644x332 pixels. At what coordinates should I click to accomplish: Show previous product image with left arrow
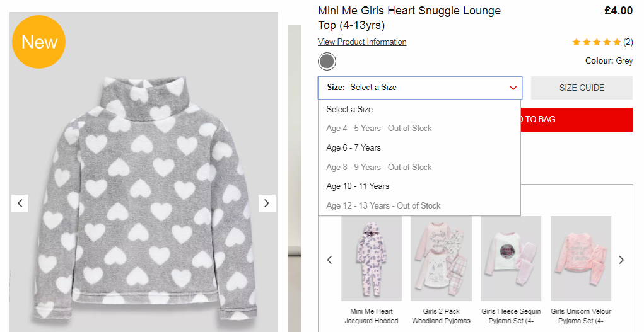click(20, 203)
